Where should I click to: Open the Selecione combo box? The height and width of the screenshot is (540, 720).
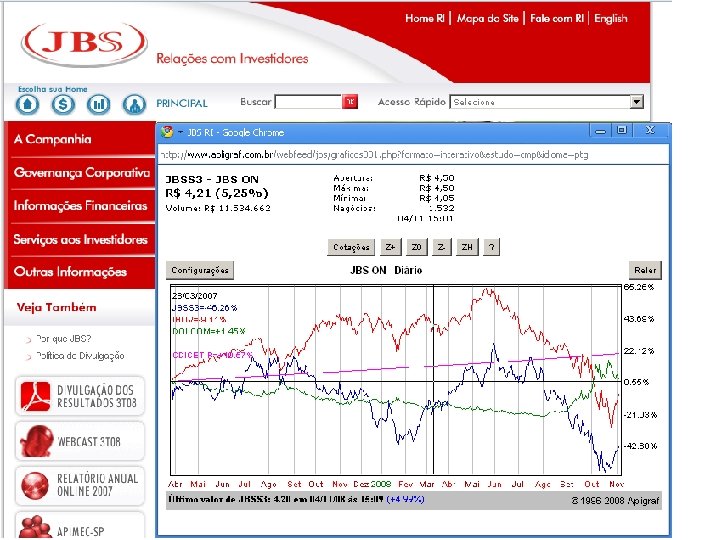[x=546, y=101]
